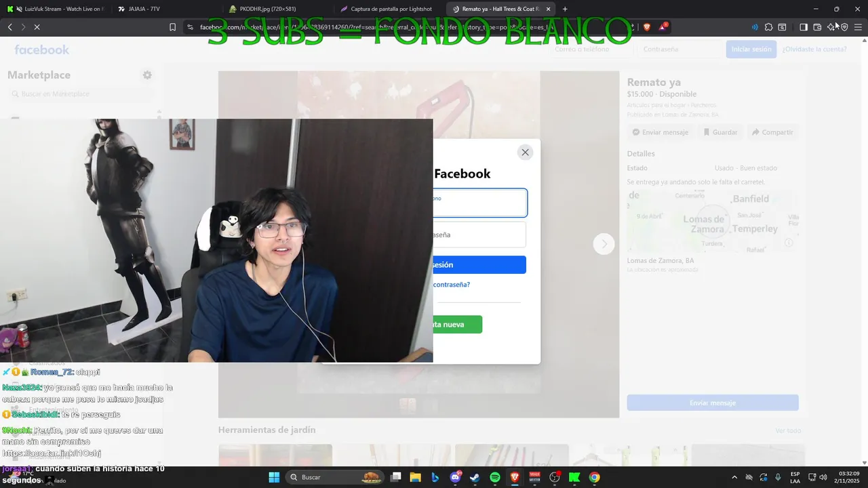868x488 pixels.
Task: Show hidden system tray icons
Action: pos(734,477)
